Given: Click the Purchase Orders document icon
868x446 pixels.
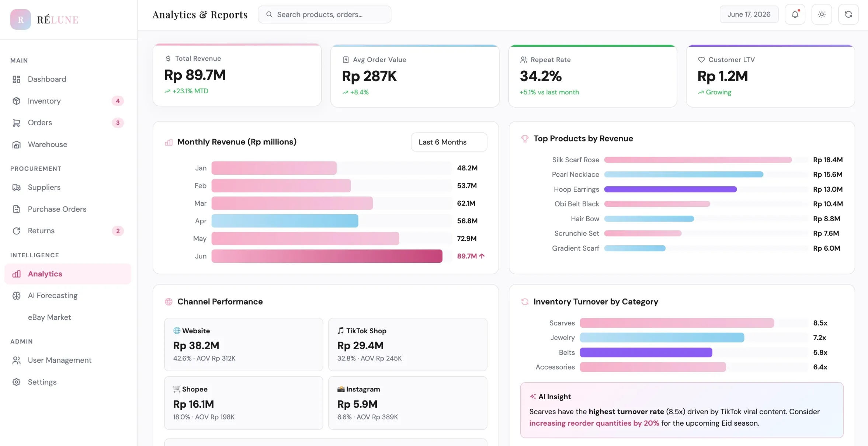Looking at the screenshot, I should (x=16, y=209).
